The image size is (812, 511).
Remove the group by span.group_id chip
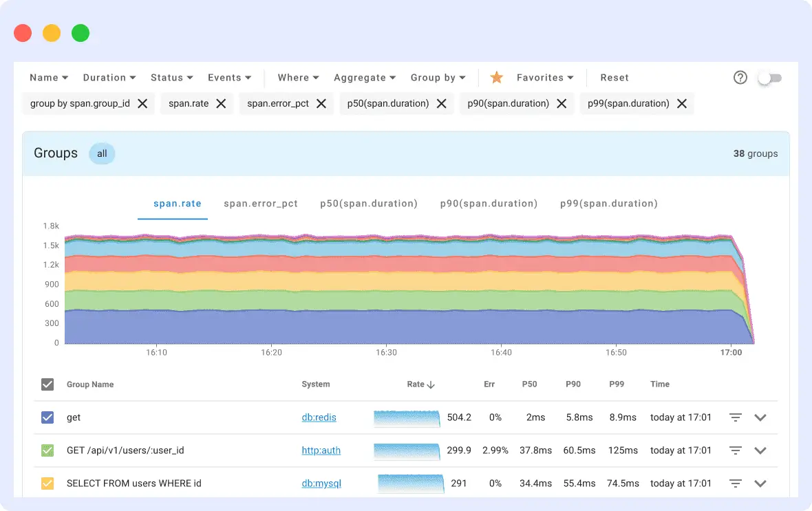click(x=142, y=103)
